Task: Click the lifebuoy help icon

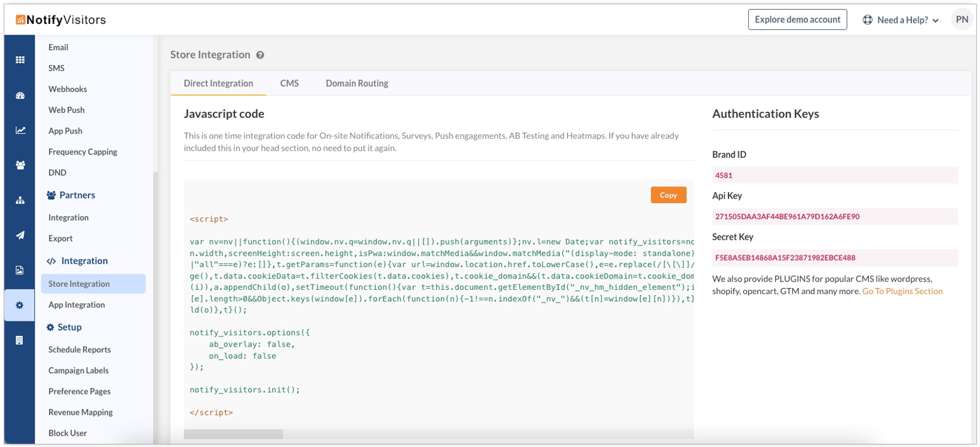Action: (868, 20)
